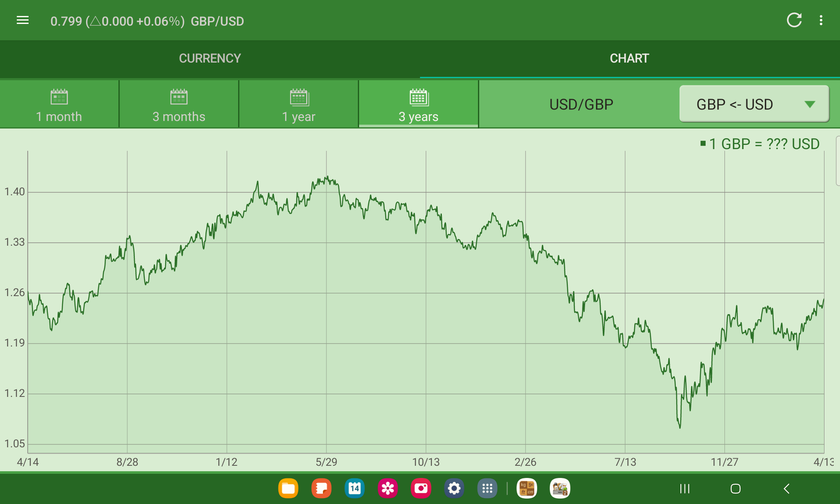Open the three-dot overflow menu
This screenshot has height=504, width=840.
point(821,20)
